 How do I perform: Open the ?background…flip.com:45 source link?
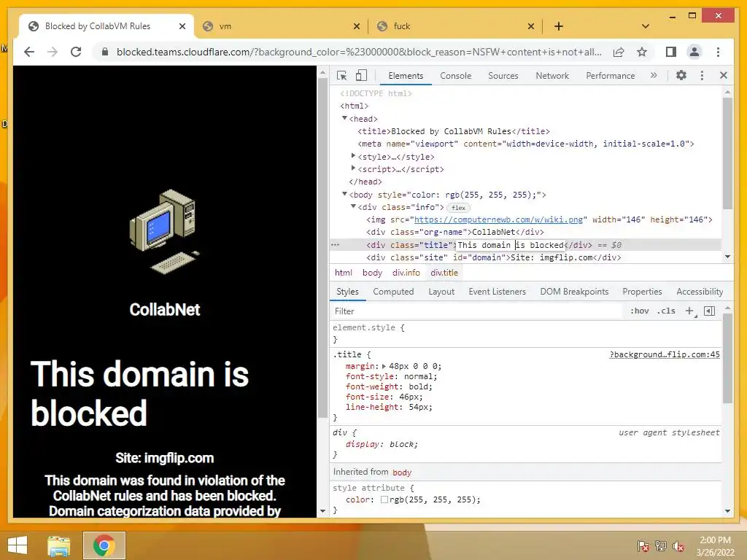tap(665, 354)
